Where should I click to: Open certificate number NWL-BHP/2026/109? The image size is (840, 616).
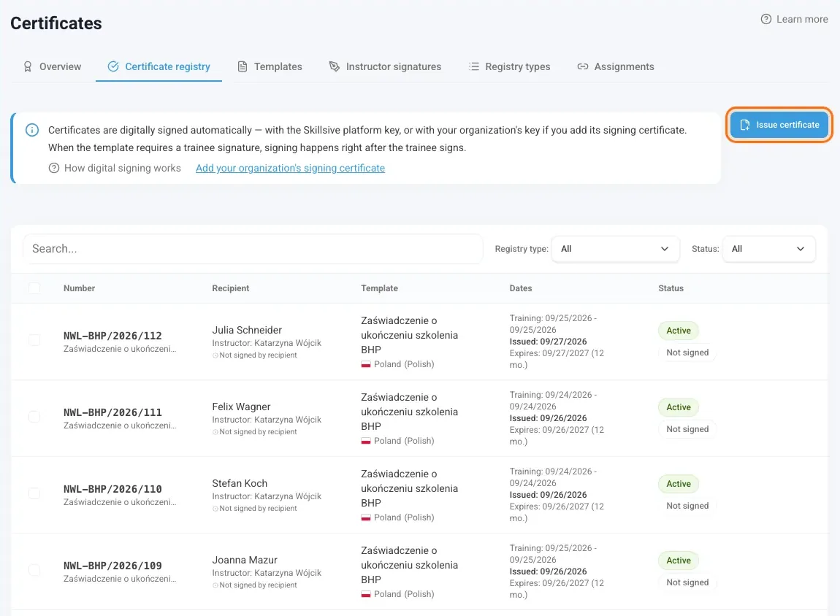tap(112, 566)
